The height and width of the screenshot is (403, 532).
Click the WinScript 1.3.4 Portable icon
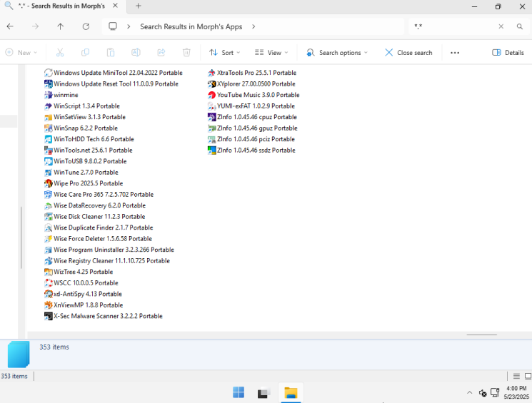click(48, 106)
